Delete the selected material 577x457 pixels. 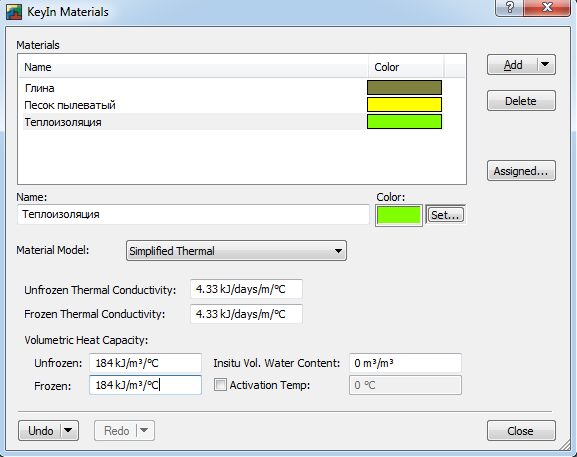click(x=521, y=101)
